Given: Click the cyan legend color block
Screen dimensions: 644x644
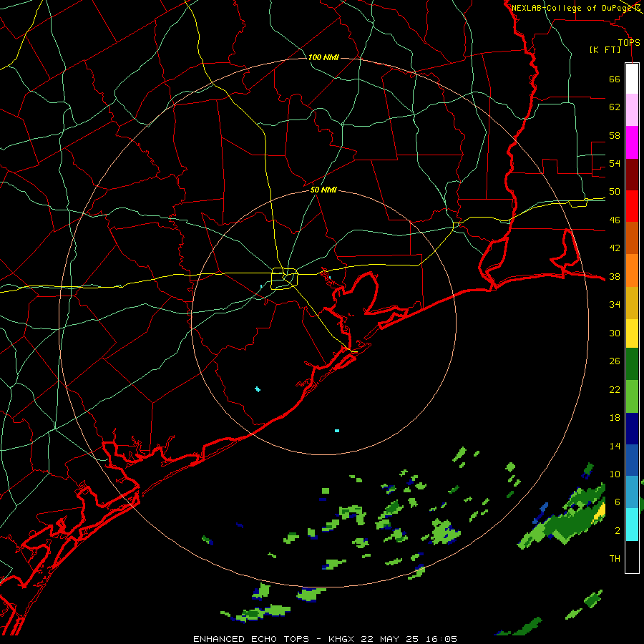Looking at the screenshot, I should (632, 525).
